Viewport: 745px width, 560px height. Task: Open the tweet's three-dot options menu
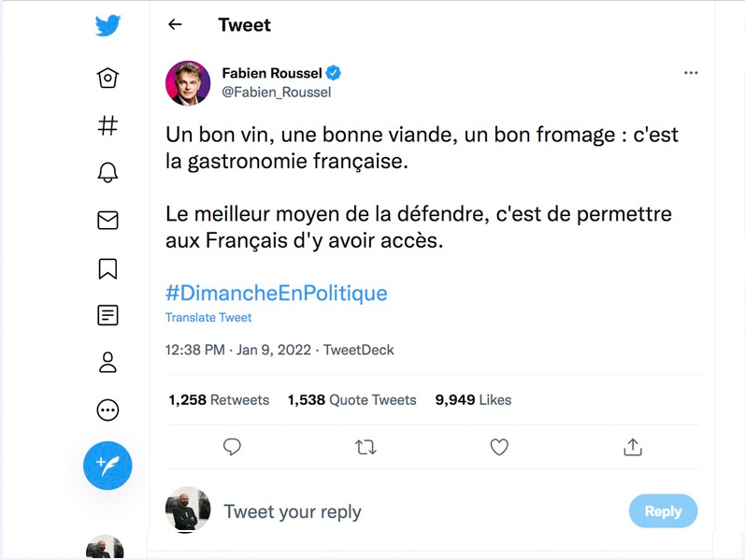(691, 73)
